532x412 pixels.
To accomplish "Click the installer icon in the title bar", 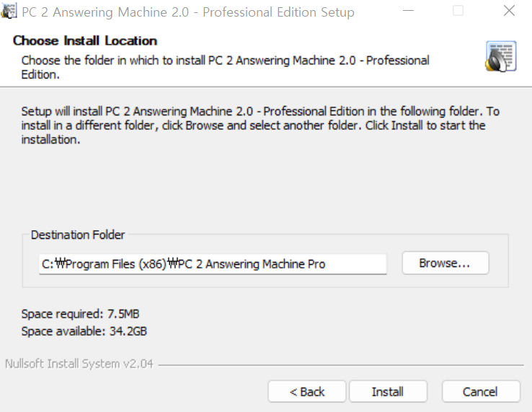I will (x=9, y=11).
